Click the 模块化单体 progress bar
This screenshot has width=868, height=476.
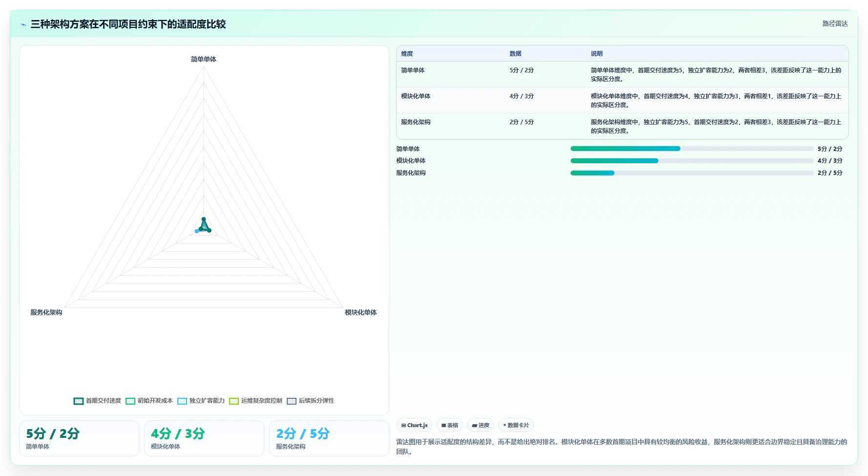[x=692, y=161]
